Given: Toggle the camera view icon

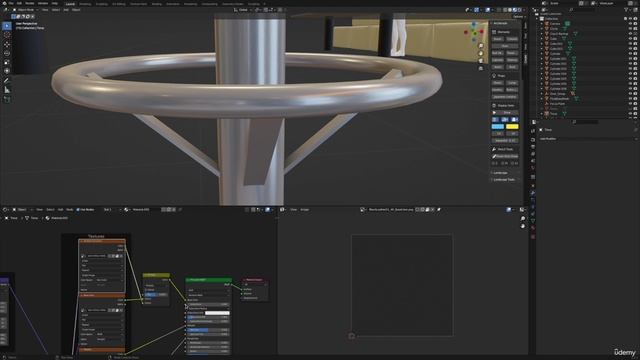Looking at the screenshot, I should coord(481,61).
